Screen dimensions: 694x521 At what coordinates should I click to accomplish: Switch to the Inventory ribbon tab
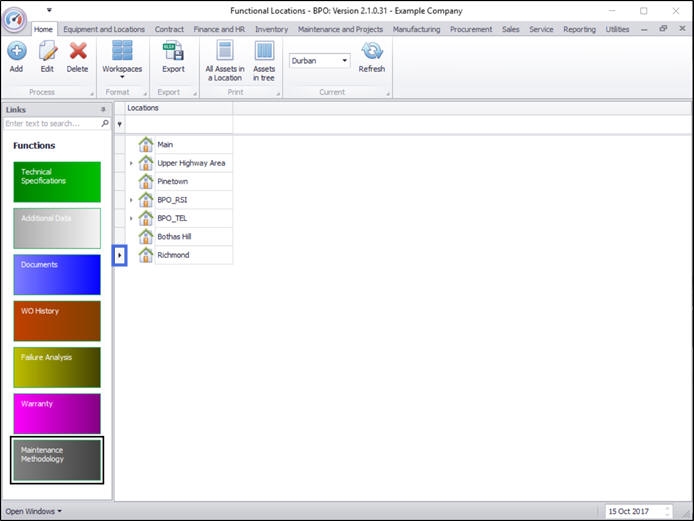(271, 29)
